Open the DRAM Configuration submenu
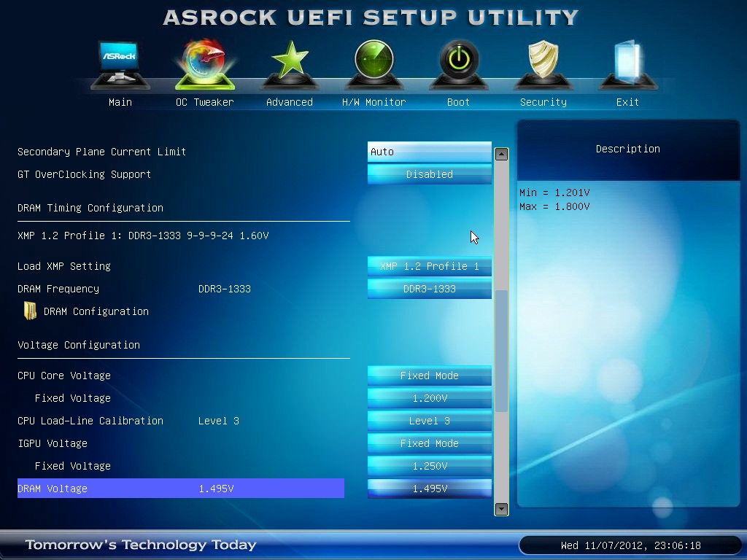747x560 pixels. point(96,311)
